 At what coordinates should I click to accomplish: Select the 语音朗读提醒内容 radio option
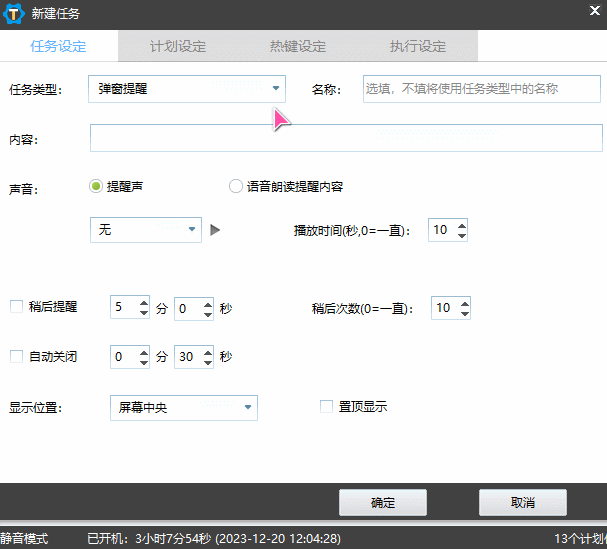click(x=236, y=186)
